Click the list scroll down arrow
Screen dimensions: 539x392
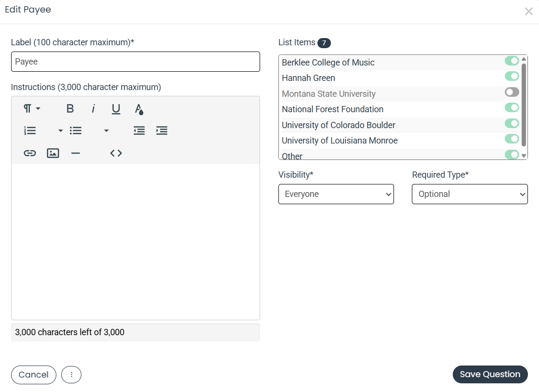tap(524, 156)
